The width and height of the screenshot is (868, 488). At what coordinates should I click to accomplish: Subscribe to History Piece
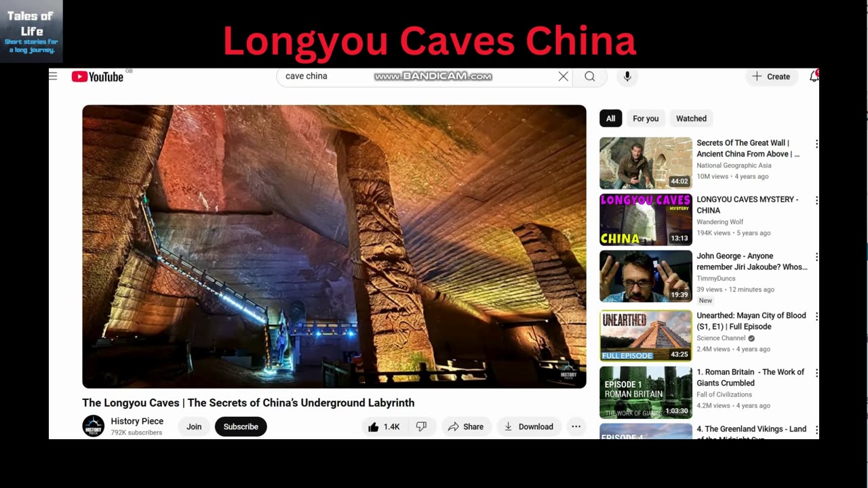pyautogui.click(x=241, y=427)
